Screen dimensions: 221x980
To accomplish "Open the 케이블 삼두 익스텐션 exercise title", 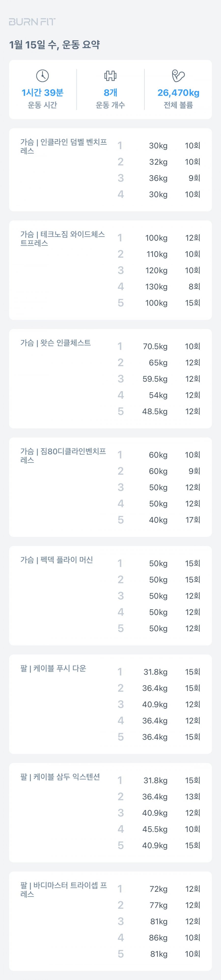I will click(x=60, y=776).
